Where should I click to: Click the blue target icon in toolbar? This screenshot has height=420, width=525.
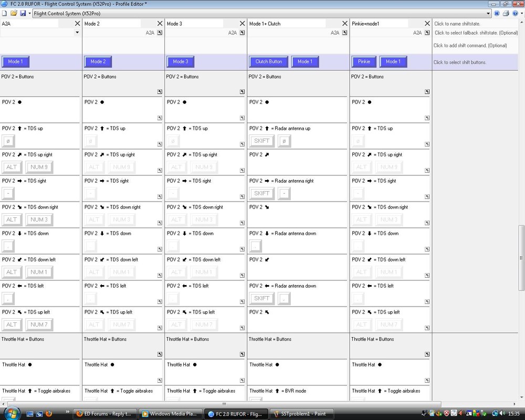497,14
